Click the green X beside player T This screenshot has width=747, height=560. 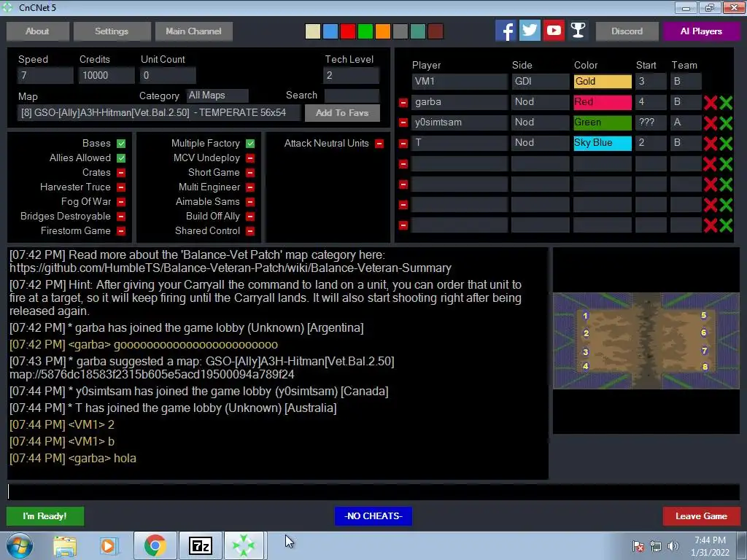click(726, 144)
